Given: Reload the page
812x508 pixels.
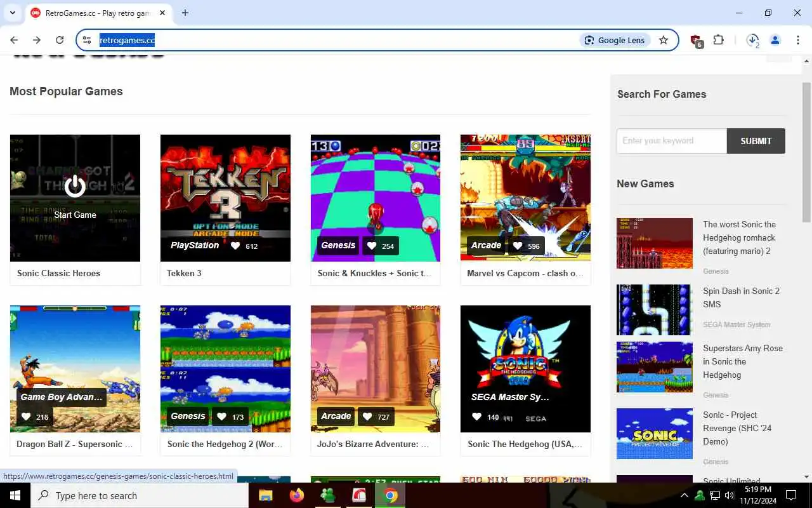Looking at the screenshot, I should 60,40.
